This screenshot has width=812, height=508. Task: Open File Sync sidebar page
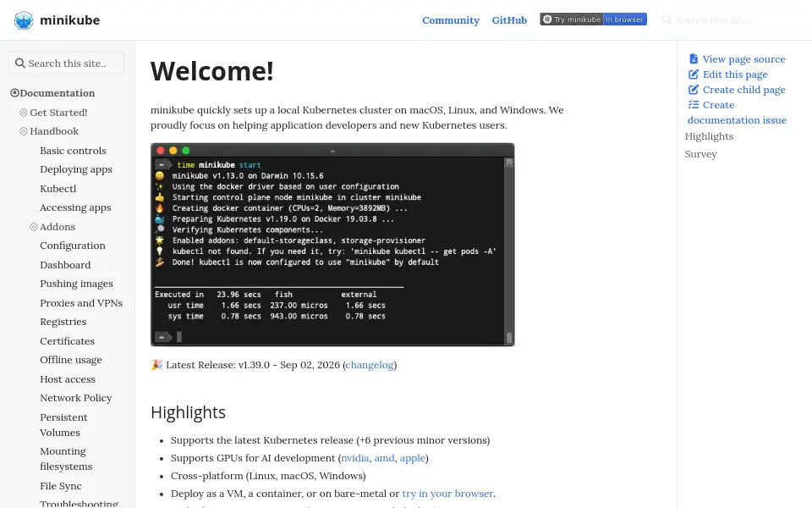pos(61,486)
